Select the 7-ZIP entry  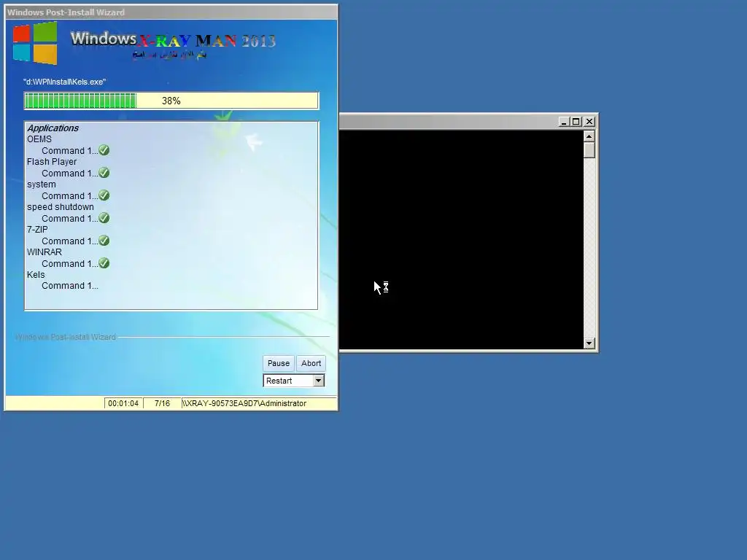pyautogui.click(x=37, y=230)
